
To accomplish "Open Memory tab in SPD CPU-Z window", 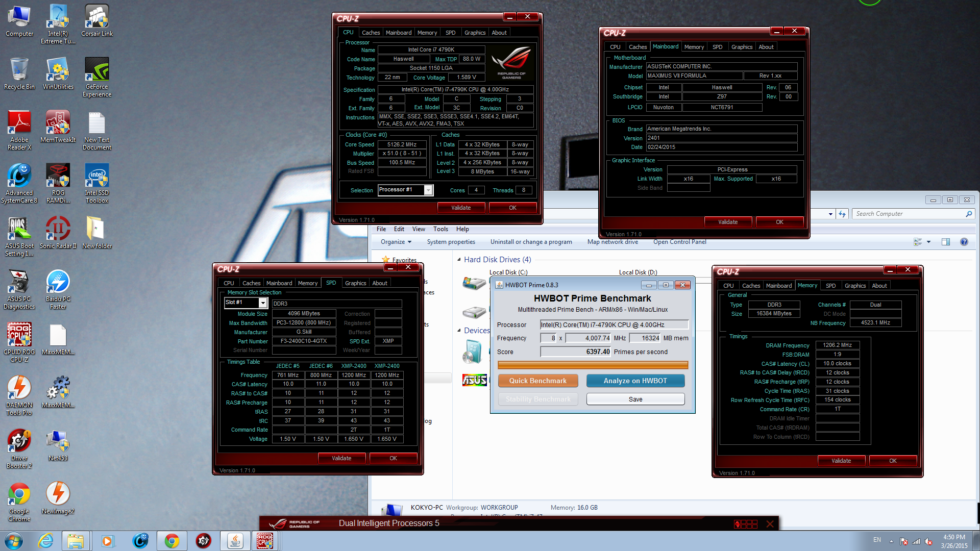I will (308, 283).
